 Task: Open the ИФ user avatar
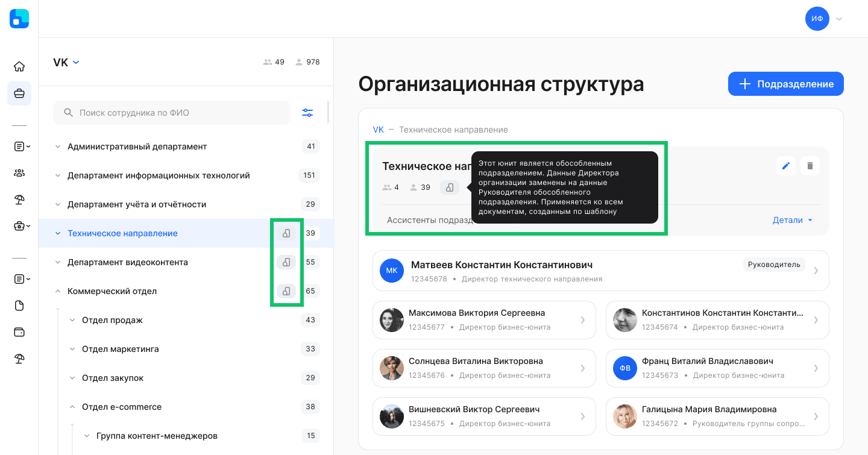tap(817, 19)
